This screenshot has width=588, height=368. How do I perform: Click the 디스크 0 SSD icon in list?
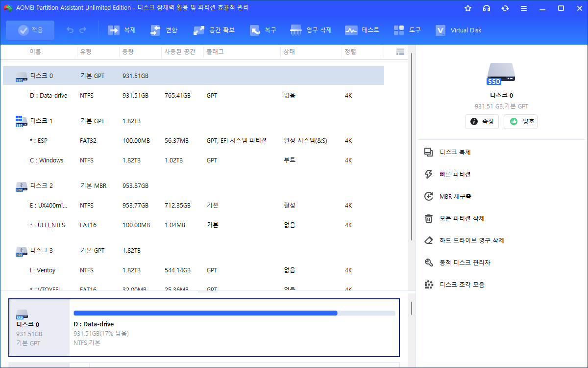click(21, 77)
